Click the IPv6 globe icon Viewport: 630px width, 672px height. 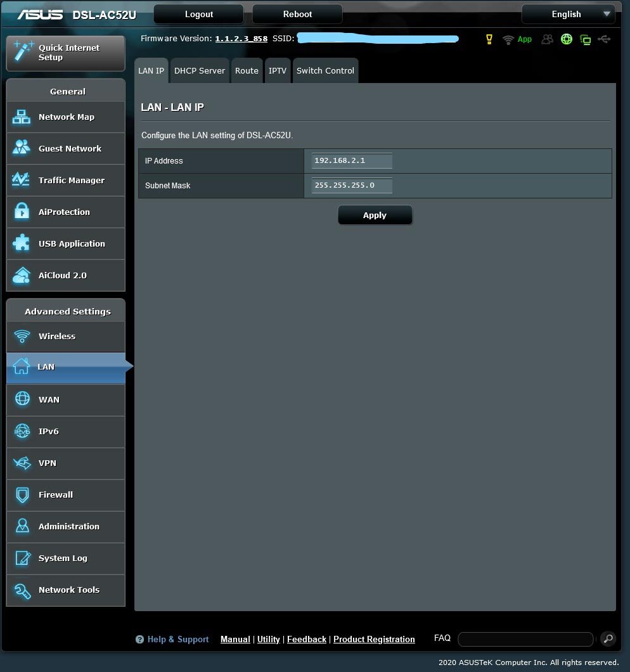pyautogui.click(x=22, y=430)
